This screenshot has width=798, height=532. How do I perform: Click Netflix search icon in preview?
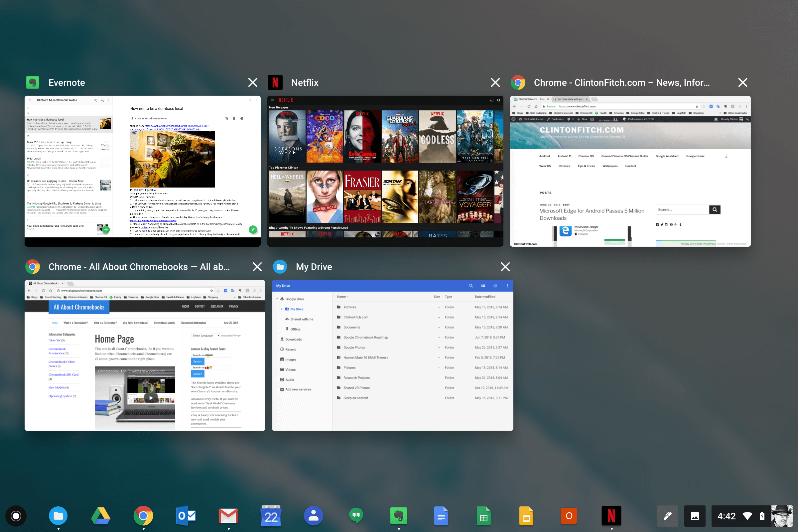point(498,100)
